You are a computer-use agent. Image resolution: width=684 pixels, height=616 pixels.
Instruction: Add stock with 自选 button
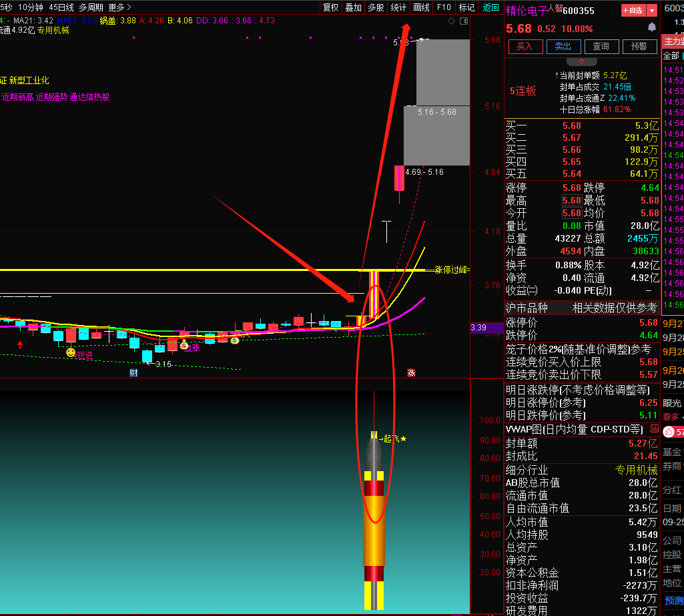point(633,11)
